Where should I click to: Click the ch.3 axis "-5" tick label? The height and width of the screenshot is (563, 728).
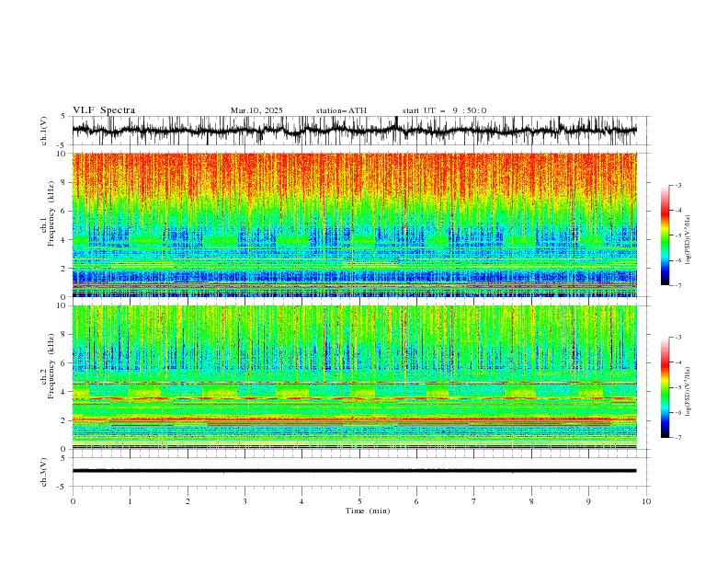63,487
